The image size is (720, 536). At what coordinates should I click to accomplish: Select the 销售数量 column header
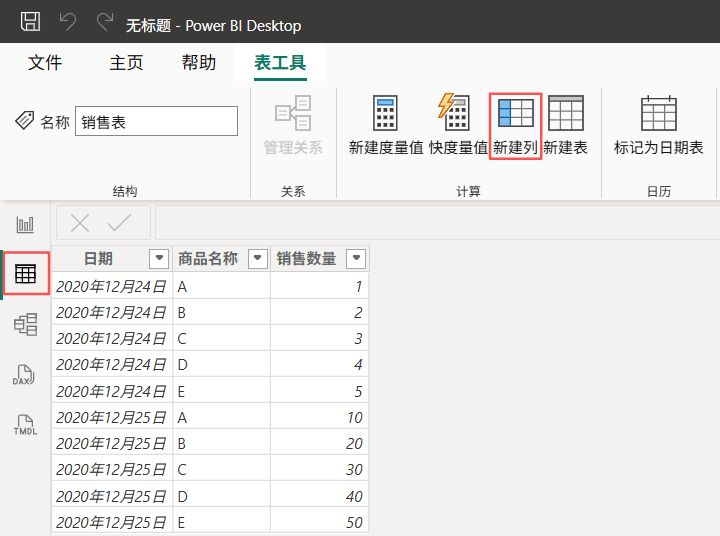pos(320,259)
